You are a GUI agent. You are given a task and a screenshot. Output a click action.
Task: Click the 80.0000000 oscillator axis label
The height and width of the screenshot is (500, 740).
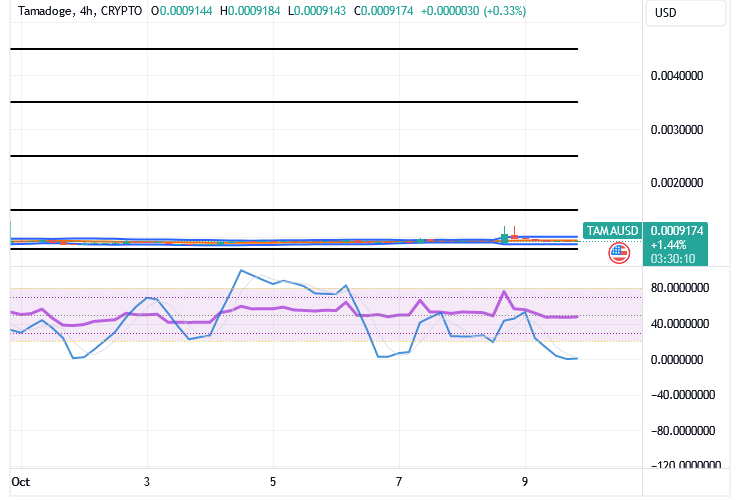pos(680,288)
